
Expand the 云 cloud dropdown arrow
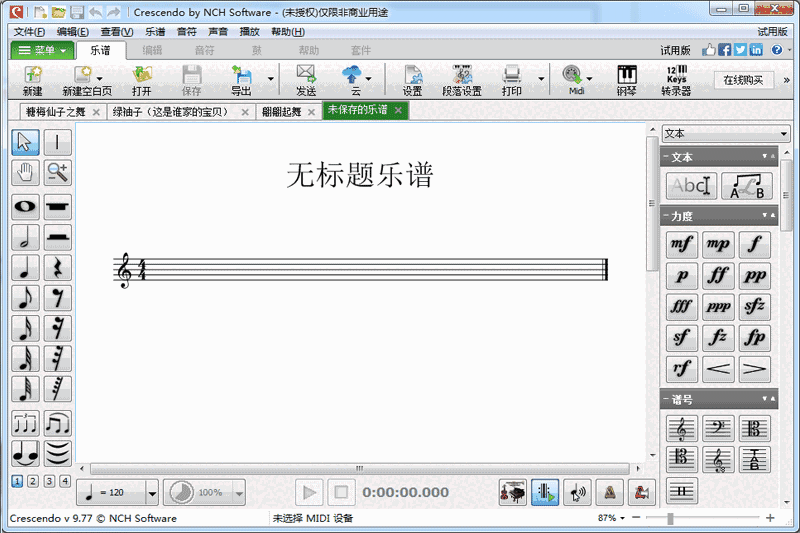point(368,79)
